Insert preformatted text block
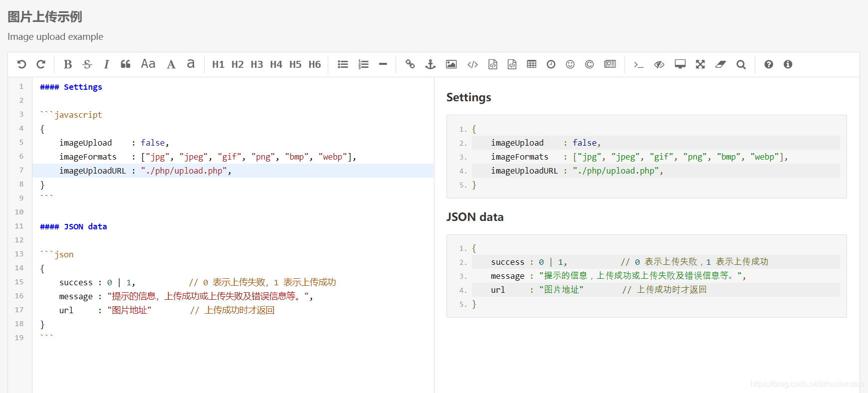 tap(493, 64)
